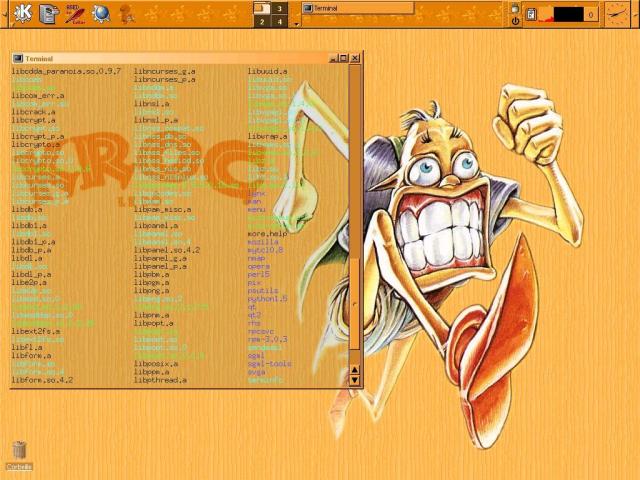Click the orange figure panel icon
640x480 pixels.
coord(127,13)
